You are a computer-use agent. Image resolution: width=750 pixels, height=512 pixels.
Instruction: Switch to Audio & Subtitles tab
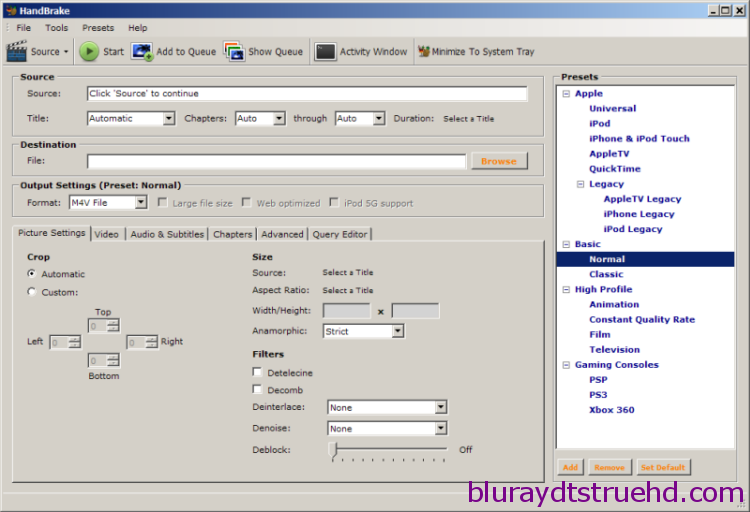pyautogui.click(x=167, y=234)
